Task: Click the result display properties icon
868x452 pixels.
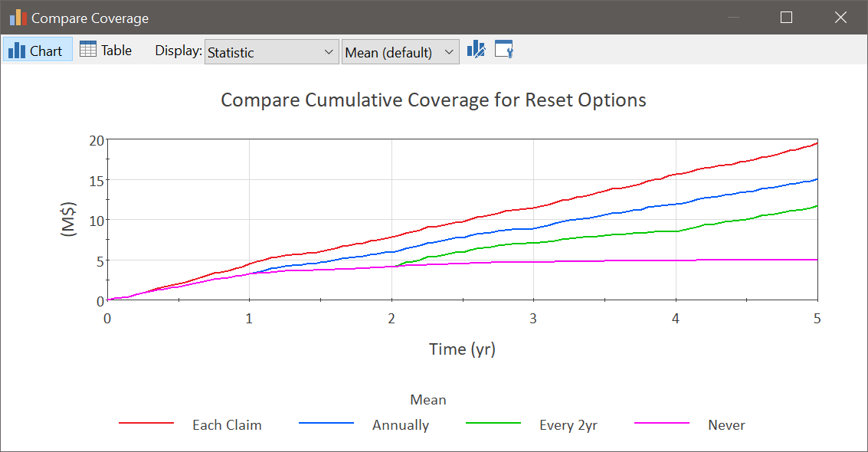Action: tap(504, 50)
